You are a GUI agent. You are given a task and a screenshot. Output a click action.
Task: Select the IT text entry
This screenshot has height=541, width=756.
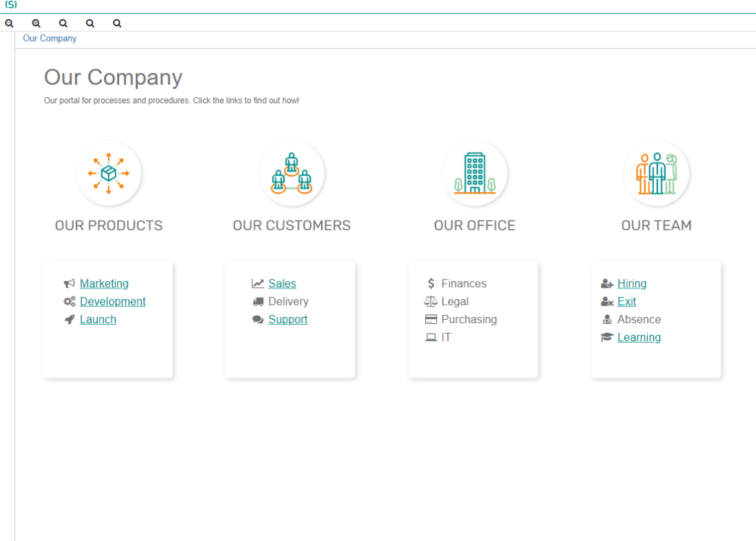447,338
